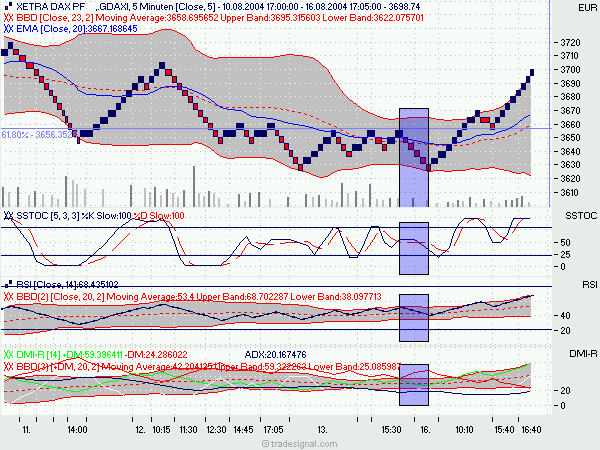Viewport: 600px width, 450px height.
Task: Click the 3630 price axis value
Action: click(570, 165)
